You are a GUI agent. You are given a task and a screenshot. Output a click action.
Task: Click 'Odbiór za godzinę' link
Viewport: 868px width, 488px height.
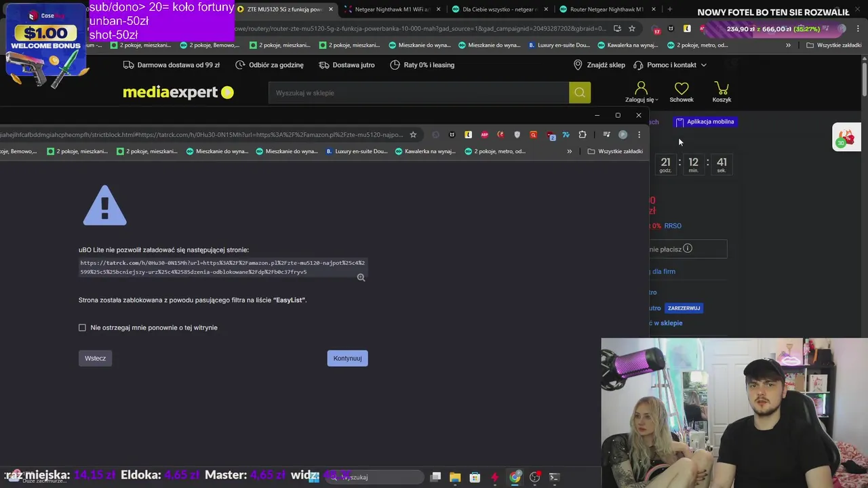tap(269, 65)
